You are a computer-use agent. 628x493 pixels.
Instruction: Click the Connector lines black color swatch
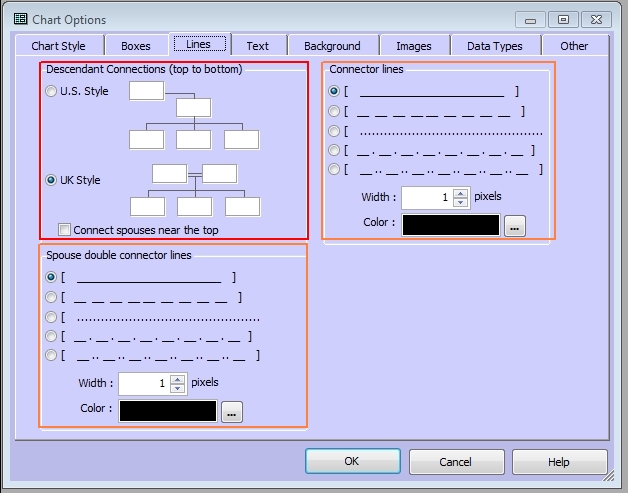451,225
